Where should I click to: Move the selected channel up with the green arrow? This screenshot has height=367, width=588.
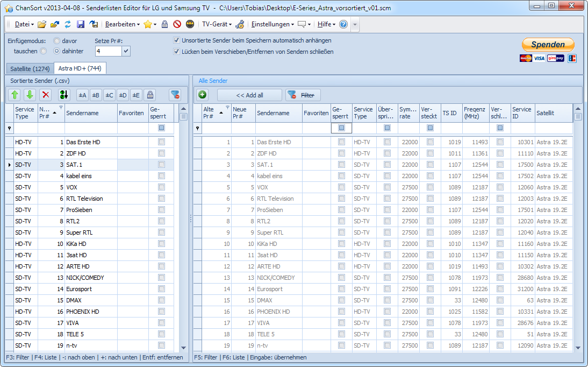pos(15,95)
